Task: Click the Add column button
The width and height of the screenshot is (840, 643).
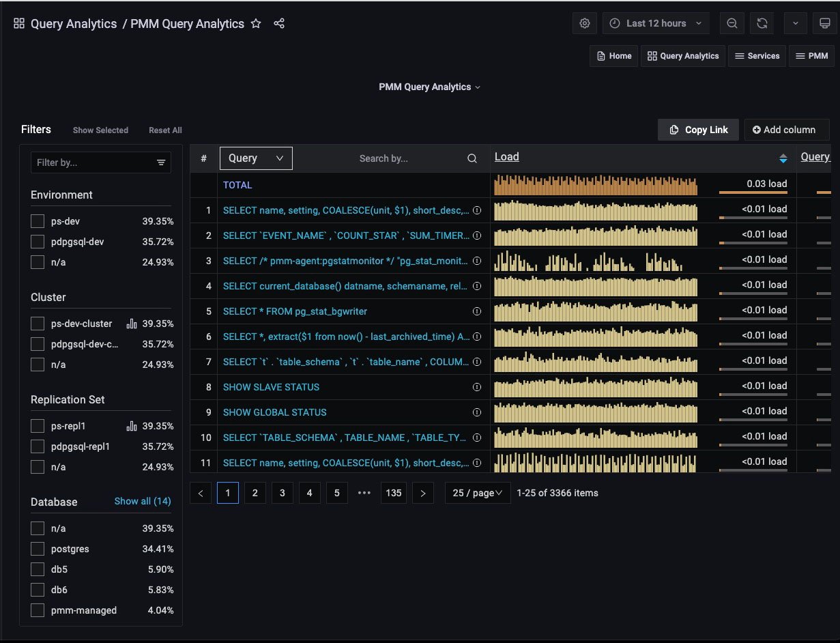Action: tap(786, 130)
